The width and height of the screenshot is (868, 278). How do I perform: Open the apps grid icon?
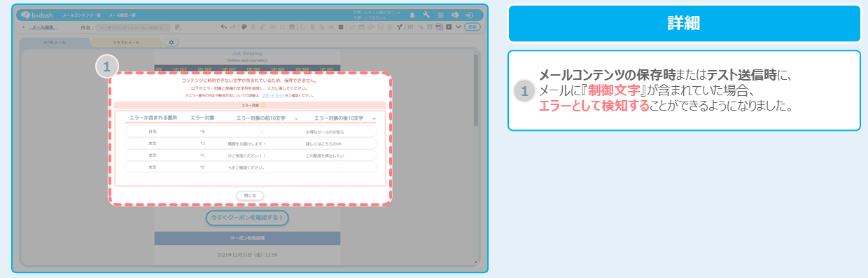440,15
